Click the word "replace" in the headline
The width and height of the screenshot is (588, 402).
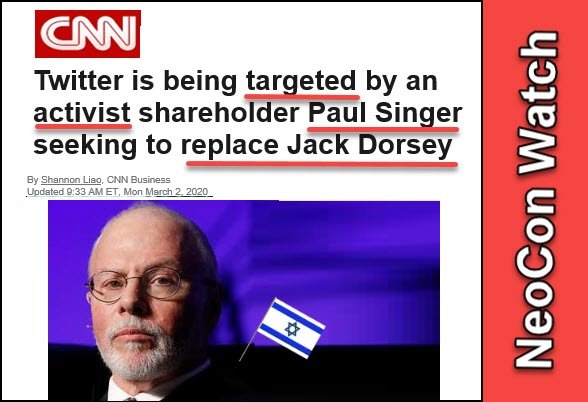tap(230, 147)
